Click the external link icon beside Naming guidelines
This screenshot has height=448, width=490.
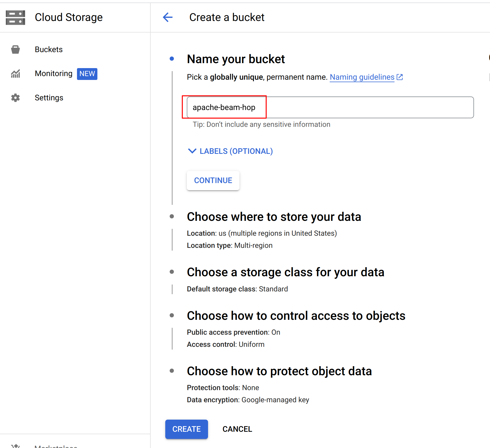[400, 77]
